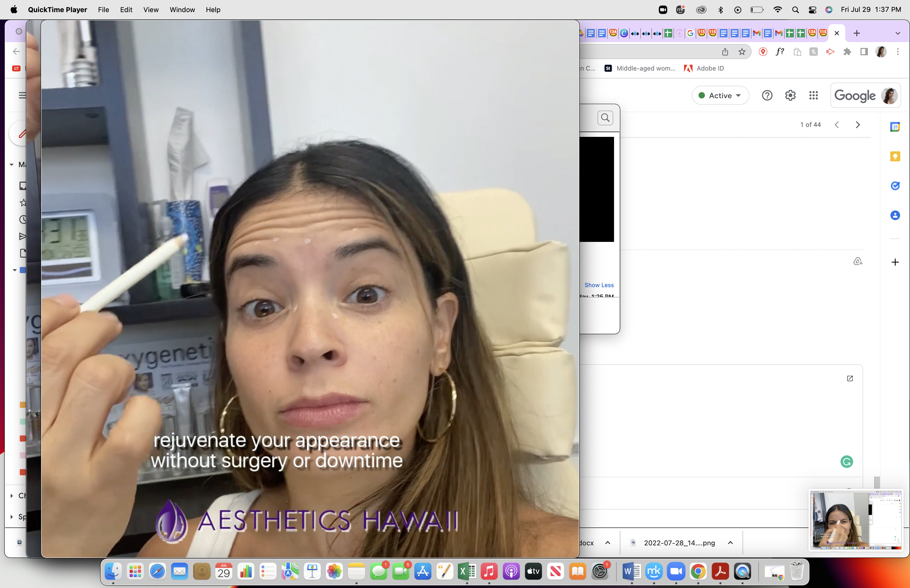Click the support question mark icon
The image size is (910, 588).
[767, 96]
